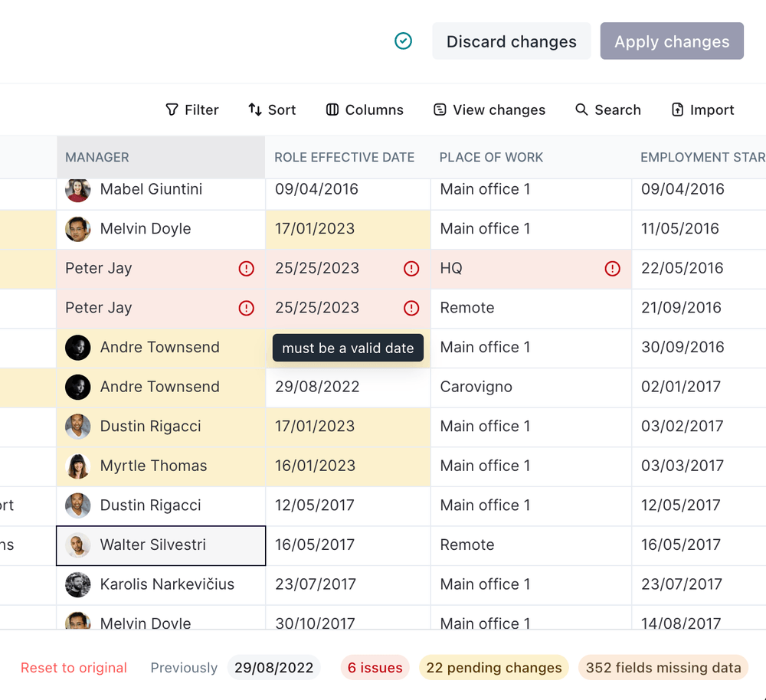The height and width of the screenshot is (700, 766).
Task: Click the Discard changes button
Action: [x=511, y=41]
